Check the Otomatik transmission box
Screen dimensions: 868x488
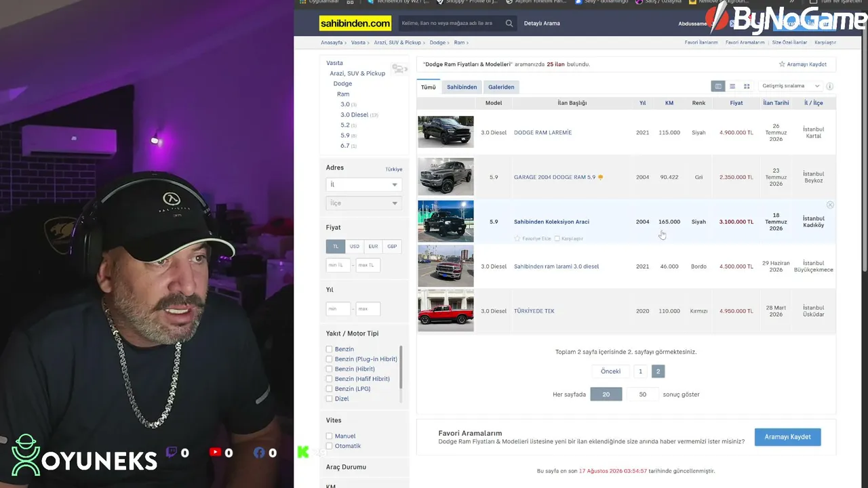click(x=329, y=446)
